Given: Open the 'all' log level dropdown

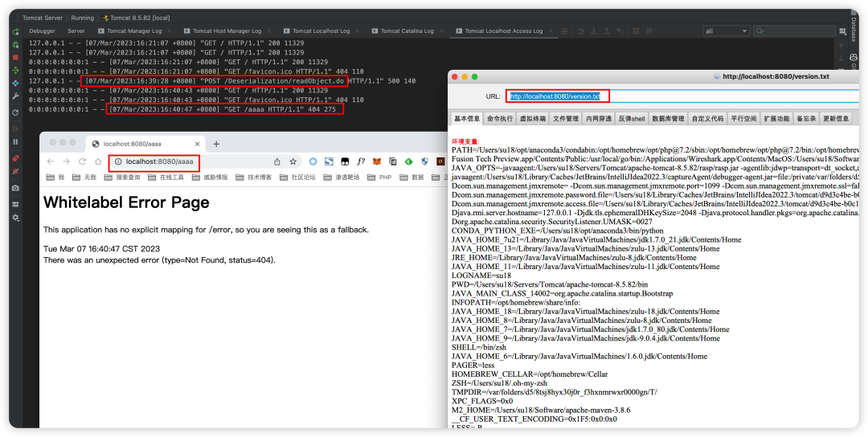Looking at the screenshot, I should coord(726,31).
